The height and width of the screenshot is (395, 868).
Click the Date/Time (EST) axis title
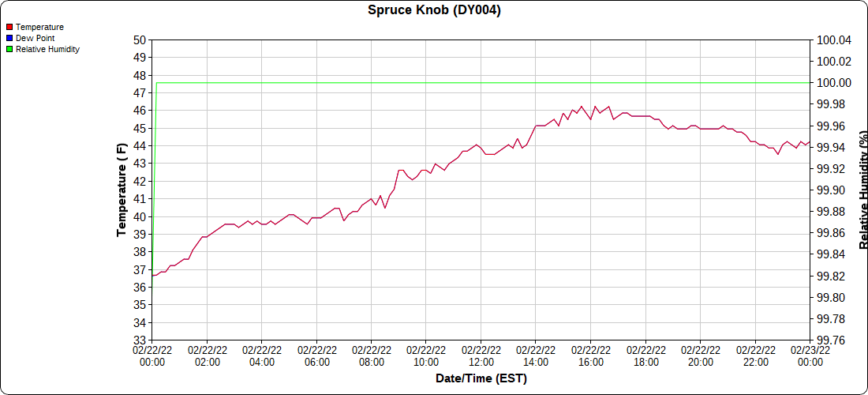(x=481, y=378)
